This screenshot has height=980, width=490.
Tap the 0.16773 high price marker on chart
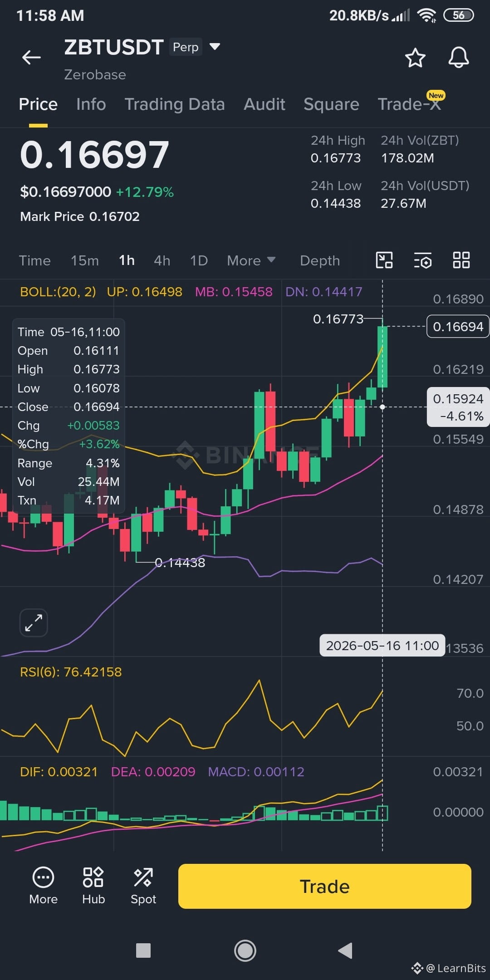[x=338, y=319]
